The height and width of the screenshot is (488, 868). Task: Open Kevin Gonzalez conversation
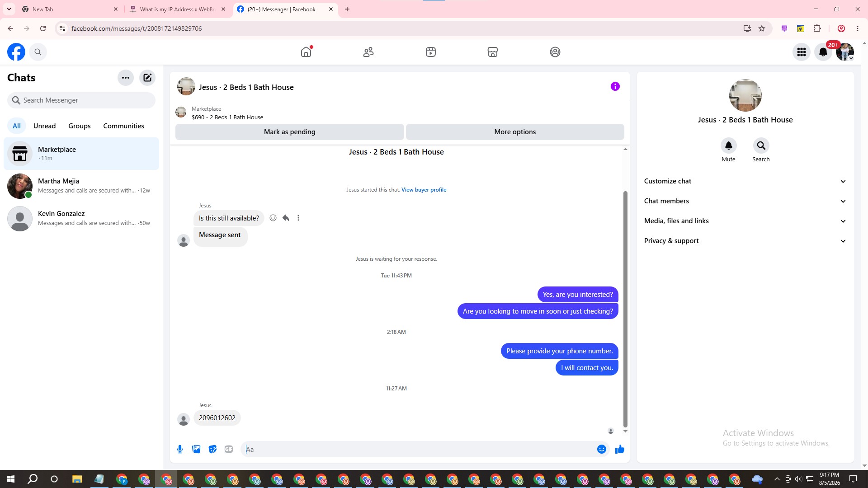[x=81, y=219]
